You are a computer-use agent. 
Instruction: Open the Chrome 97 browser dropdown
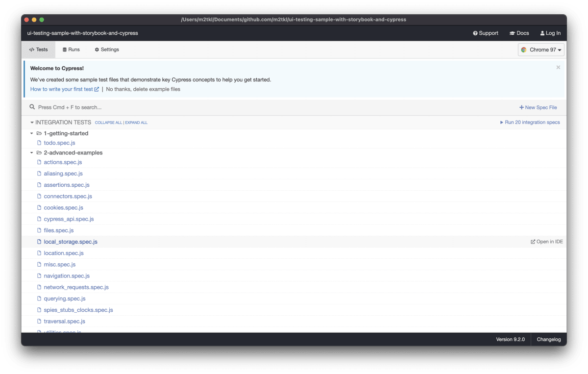pos(541,50)
